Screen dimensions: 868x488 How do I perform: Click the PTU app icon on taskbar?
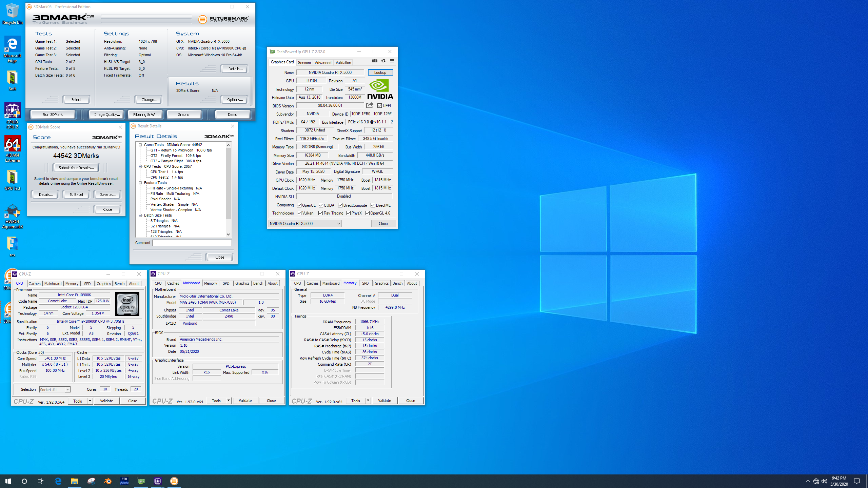[124, 481]
